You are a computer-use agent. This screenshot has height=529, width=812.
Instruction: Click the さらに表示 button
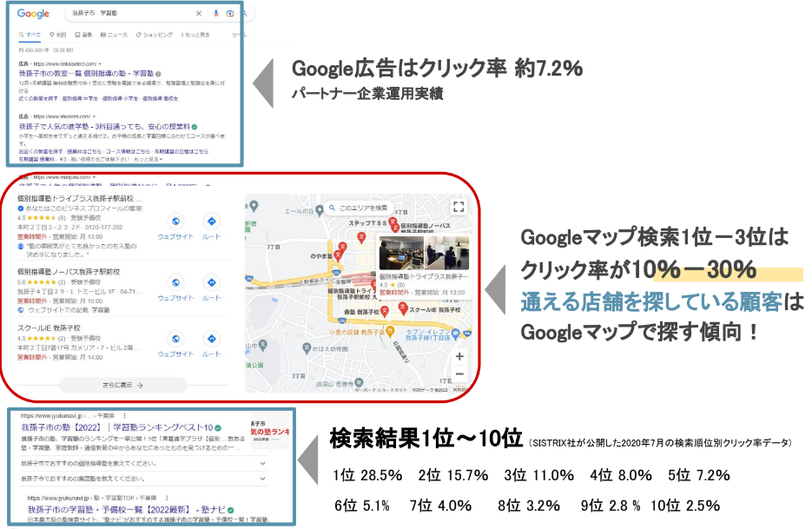(122, 385)
